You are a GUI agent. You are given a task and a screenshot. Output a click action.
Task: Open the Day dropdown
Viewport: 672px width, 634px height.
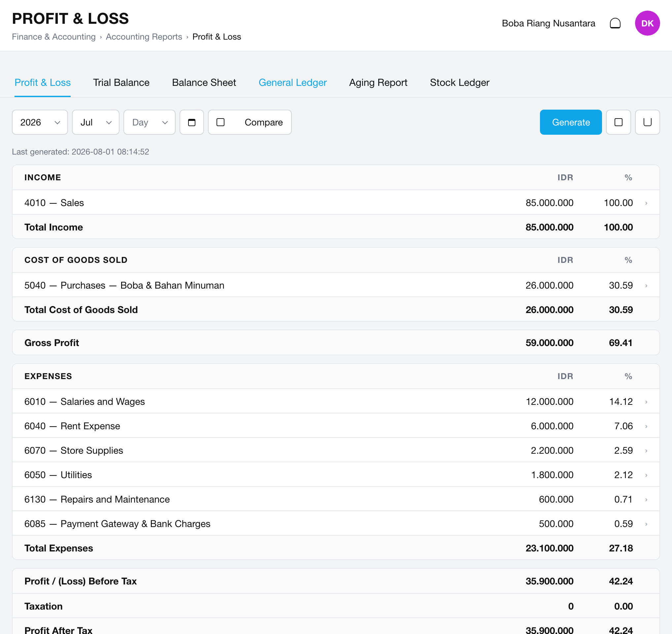(x=150, y=122)
